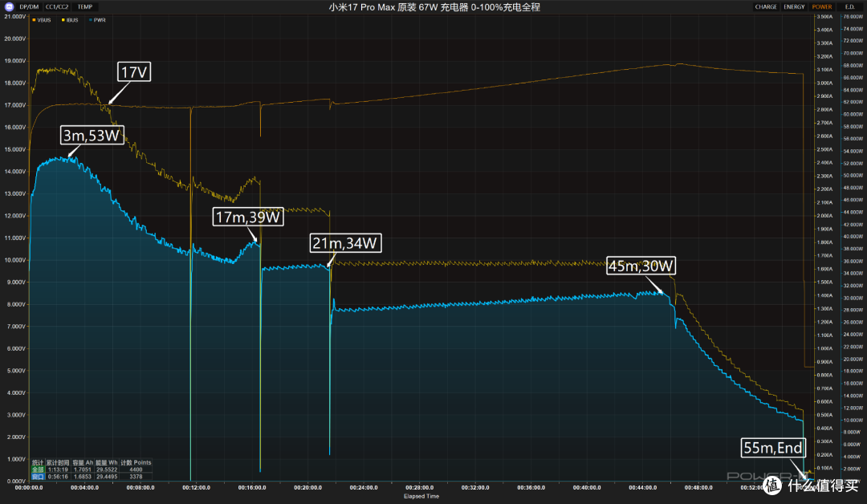Click the 00:04:00.0 time axis tick

84,487
